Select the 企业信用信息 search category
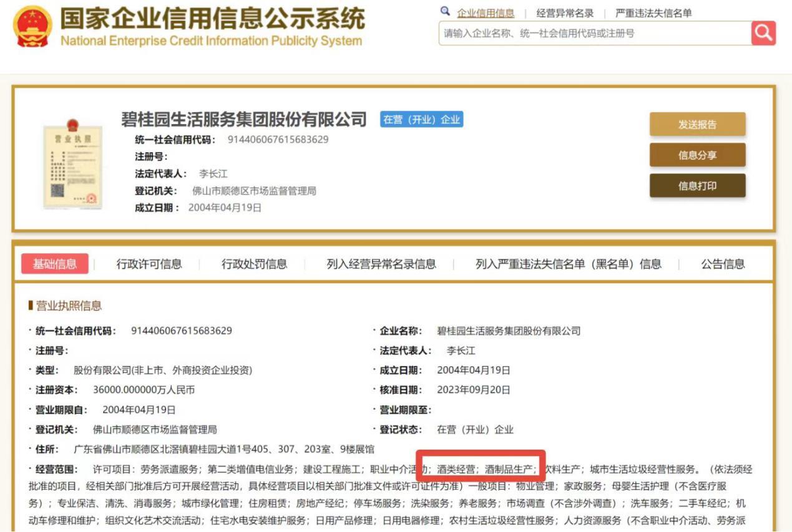This screenshot has height=532, width=792. click(x=486, y=13)
